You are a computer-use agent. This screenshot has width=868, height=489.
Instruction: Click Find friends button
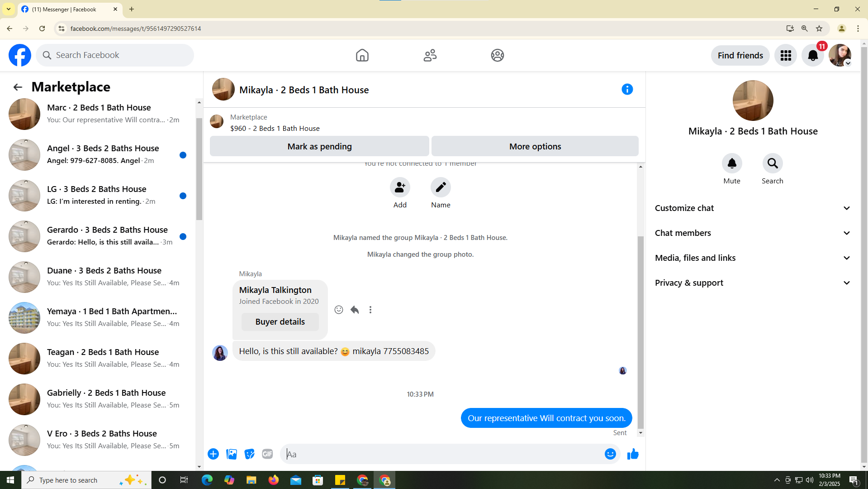pyautogui.click(x=740, y=55)
